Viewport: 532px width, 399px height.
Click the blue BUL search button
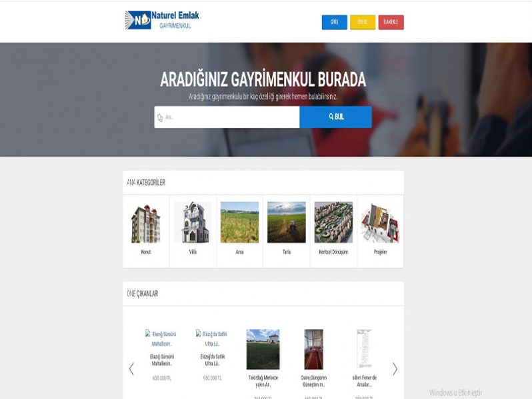tap(335, 117)
